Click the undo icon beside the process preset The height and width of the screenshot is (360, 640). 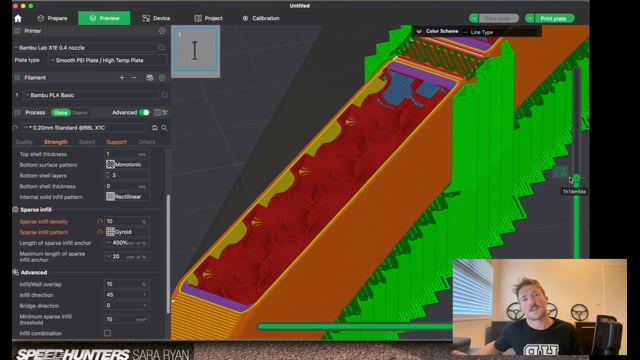point(16,128)
